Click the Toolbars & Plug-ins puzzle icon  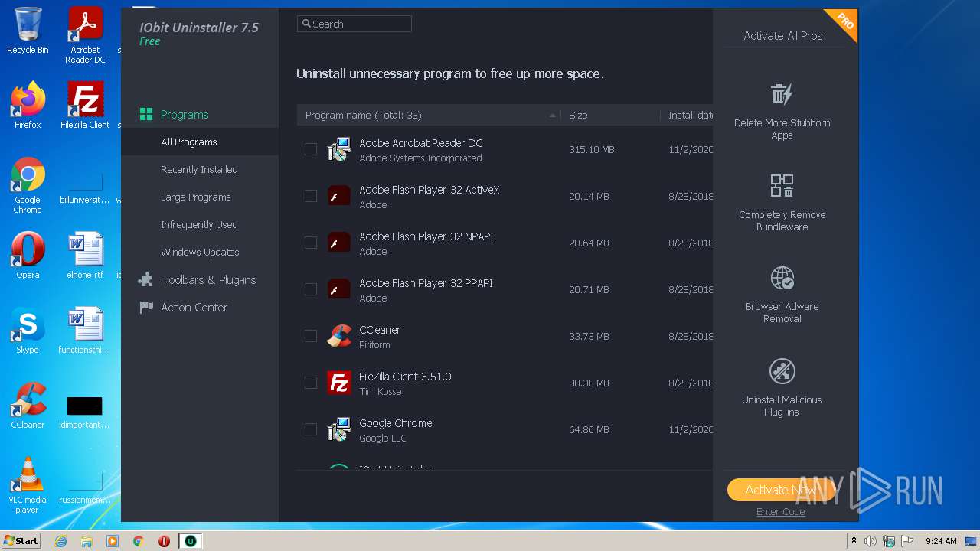[145, 280]
